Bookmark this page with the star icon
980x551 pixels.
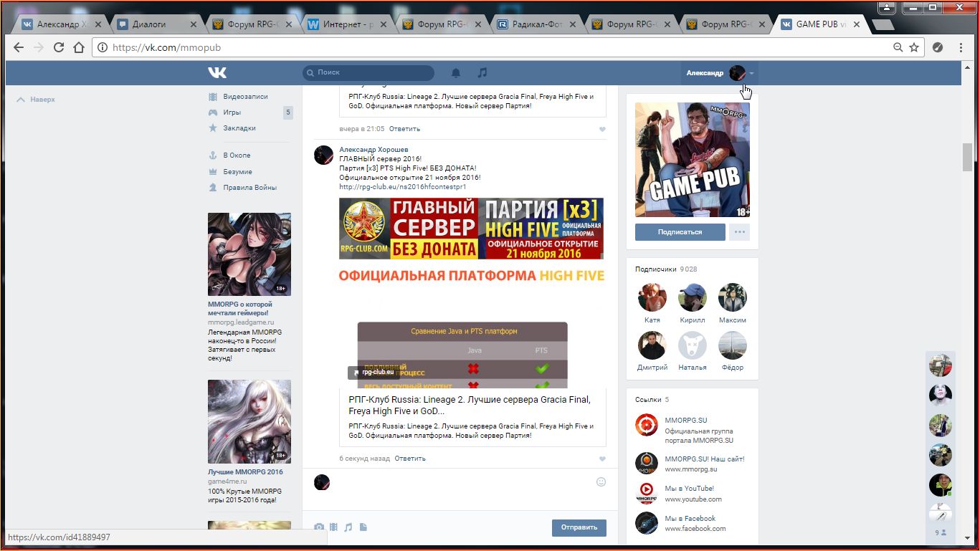click(914, 47)
